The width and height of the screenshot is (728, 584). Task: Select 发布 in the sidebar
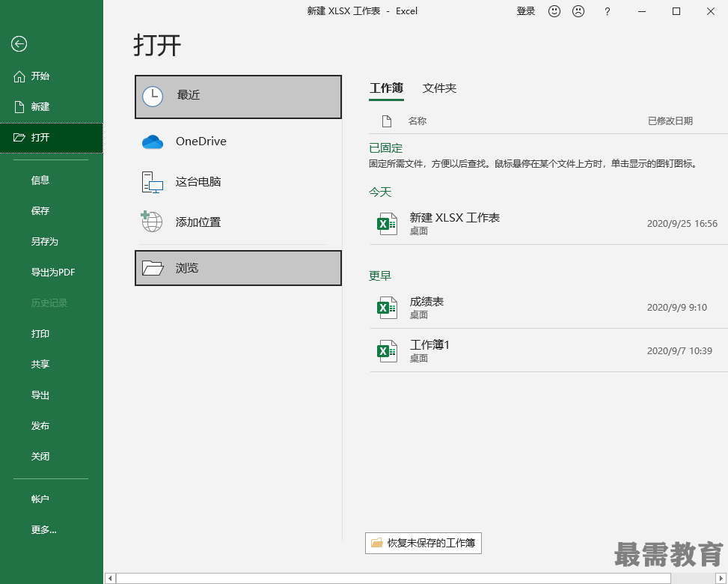point(40,426)
